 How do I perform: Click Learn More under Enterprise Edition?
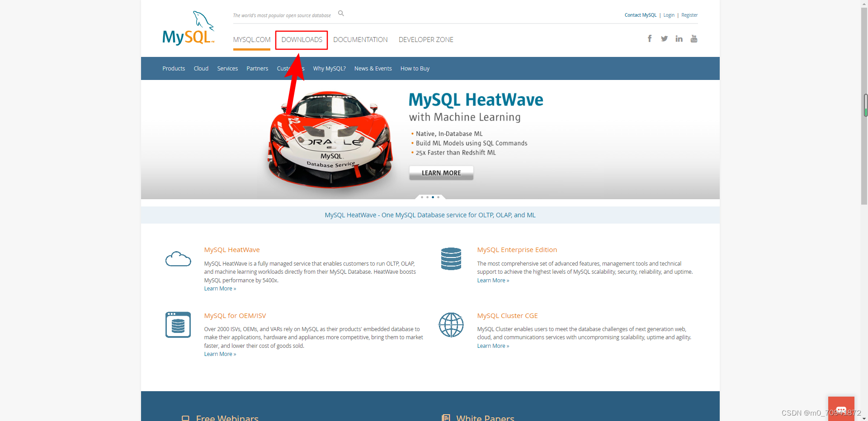click(493, 281)
